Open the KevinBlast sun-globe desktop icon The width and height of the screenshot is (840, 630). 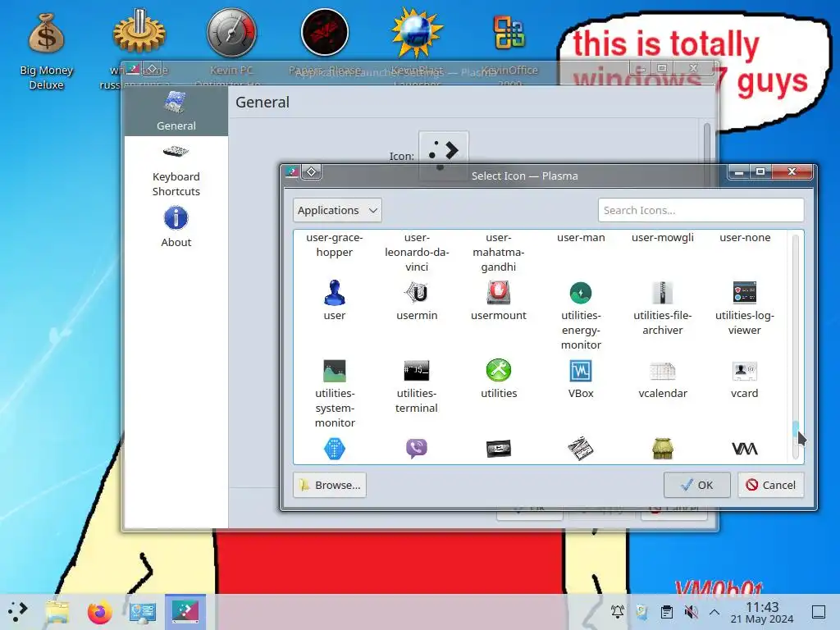[417, 44]
